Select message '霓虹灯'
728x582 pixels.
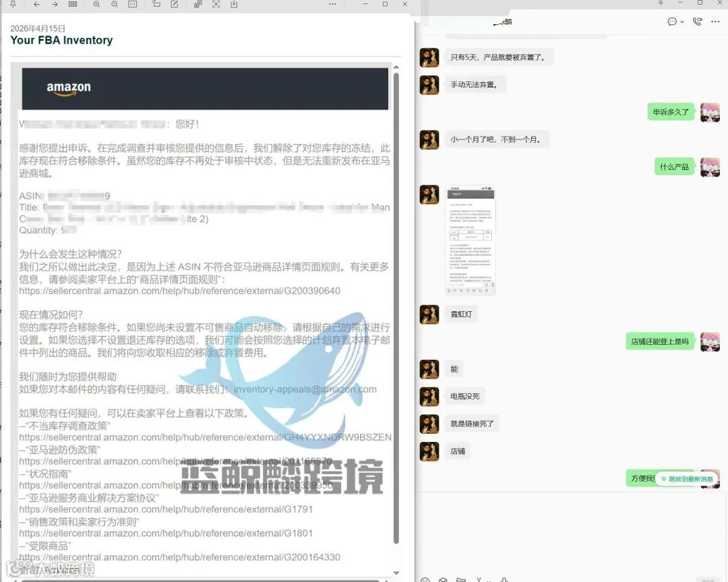462,314
